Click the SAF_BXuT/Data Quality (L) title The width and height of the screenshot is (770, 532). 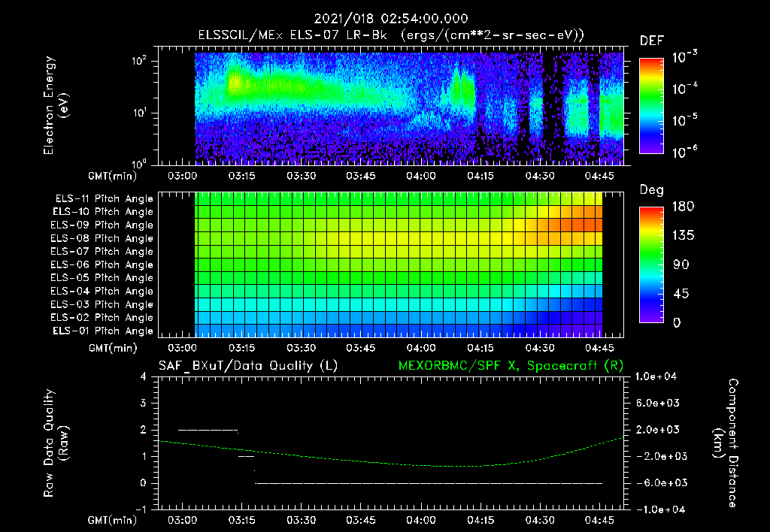pos(248,366)
